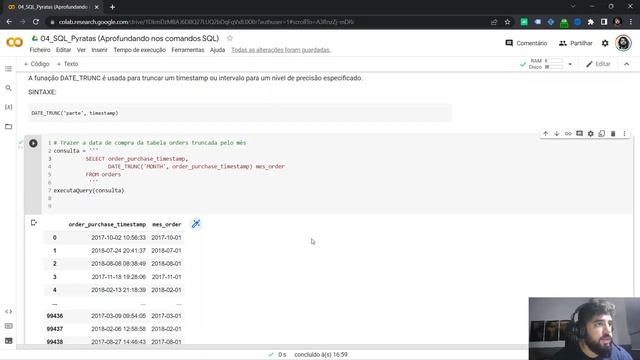The image size is (640, 360).
Task: Open the terminal sidebar icon
Action: [9, 341]
